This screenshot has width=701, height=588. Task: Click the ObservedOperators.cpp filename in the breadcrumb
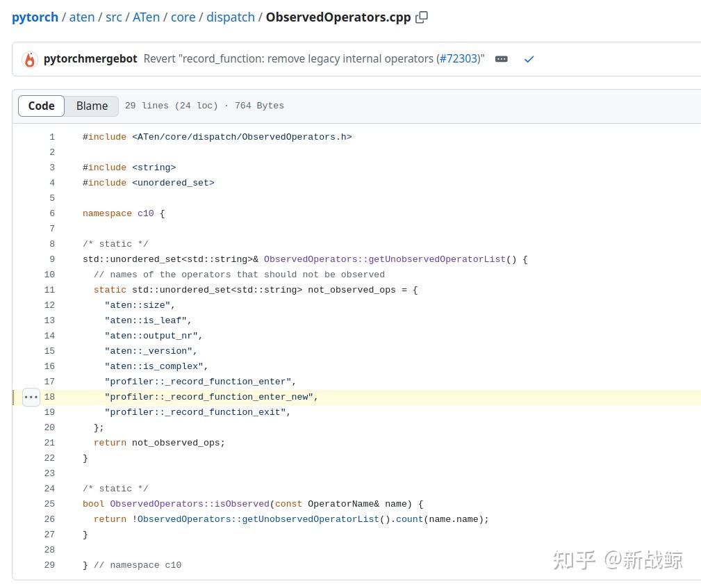pos(338,17)
